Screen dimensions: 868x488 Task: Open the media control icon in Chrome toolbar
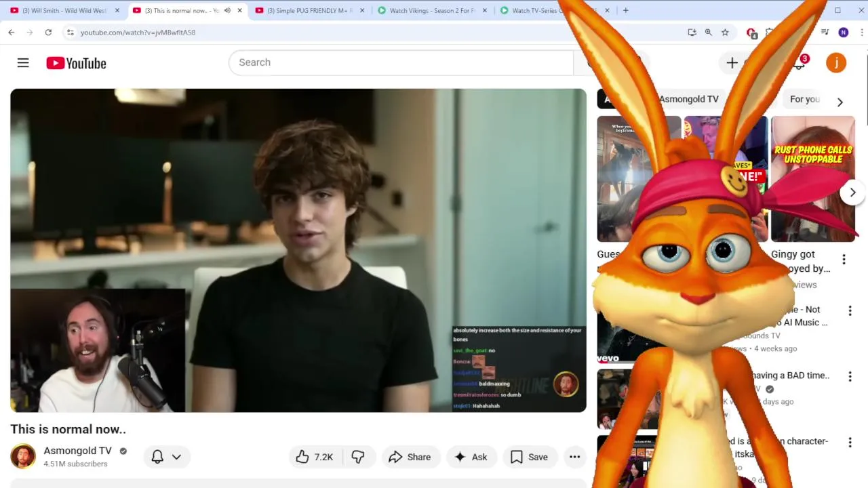click(x=825, y=32)
